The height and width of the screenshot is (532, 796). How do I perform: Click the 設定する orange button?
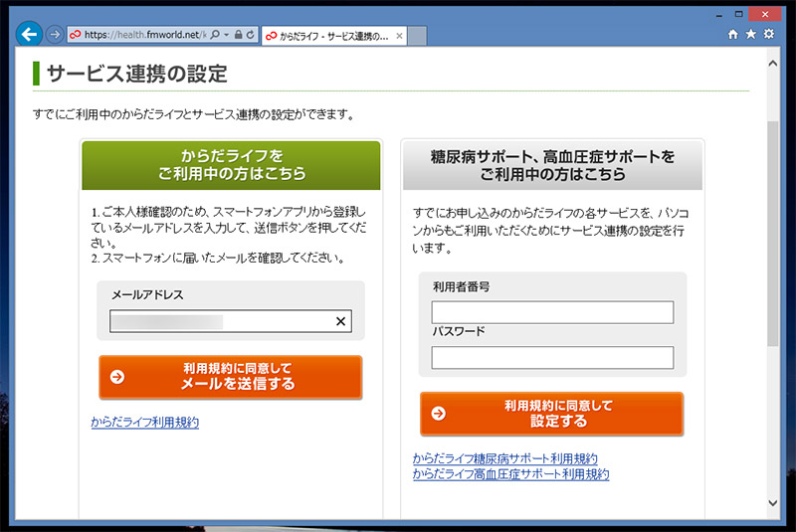[551, 414]
